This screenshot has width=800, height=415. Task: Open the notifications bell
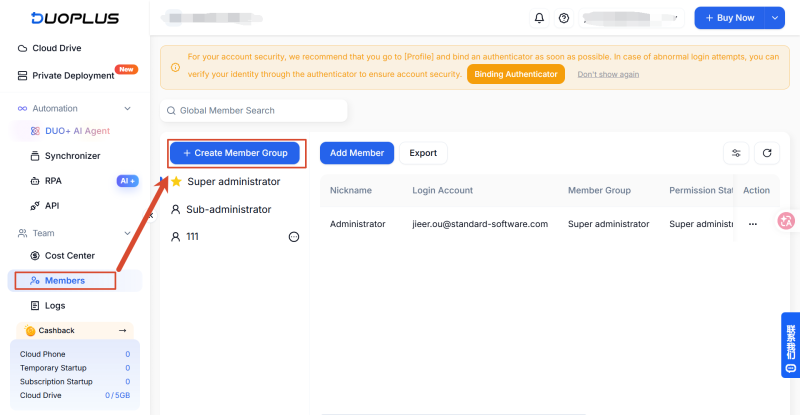tap(539, 18)
